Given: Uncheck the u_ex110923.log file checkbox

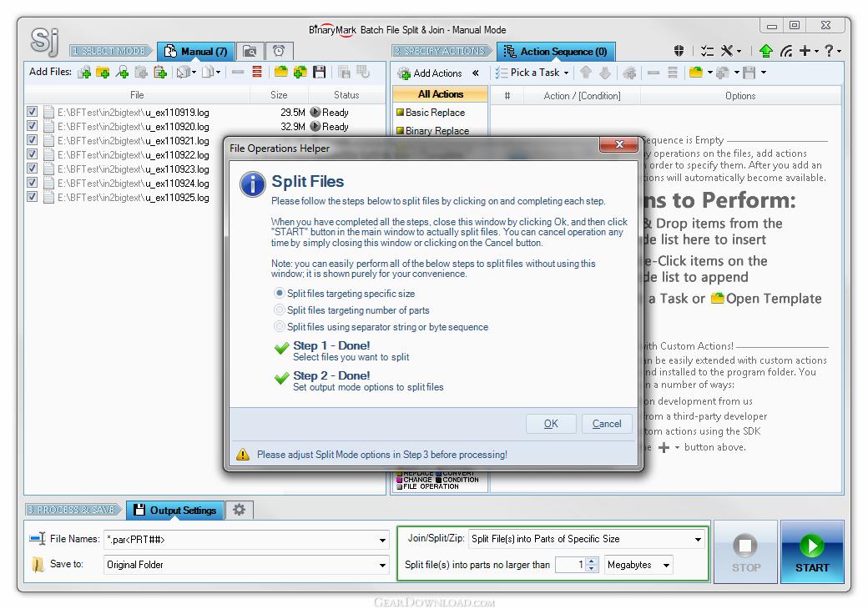Looking at the screenshot, I should pos(32,169).
